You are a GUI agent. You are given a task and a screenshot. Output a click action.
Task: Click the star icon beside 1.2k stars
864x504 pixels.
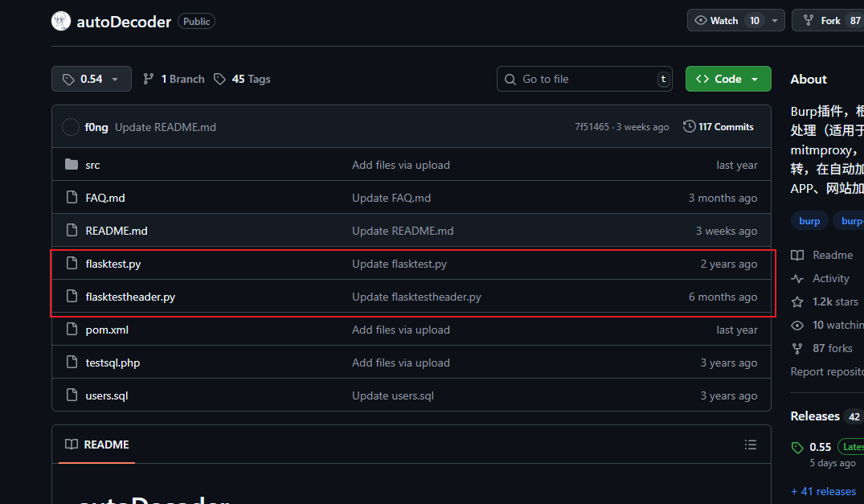(x=797, y=302)
